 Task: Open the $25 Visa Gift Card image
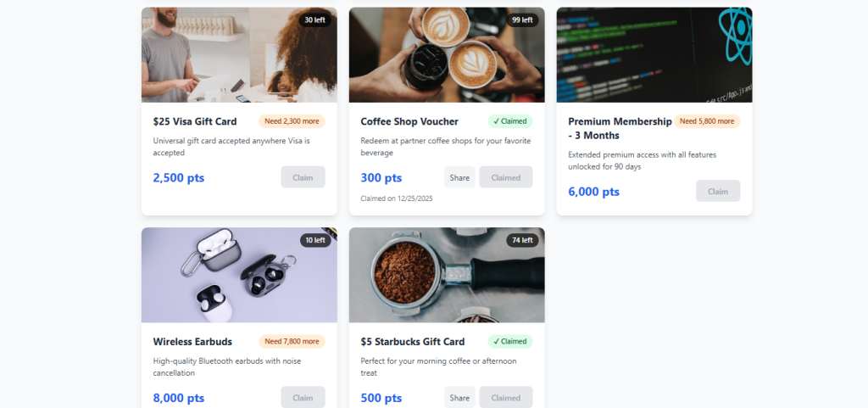coord(239,55)
